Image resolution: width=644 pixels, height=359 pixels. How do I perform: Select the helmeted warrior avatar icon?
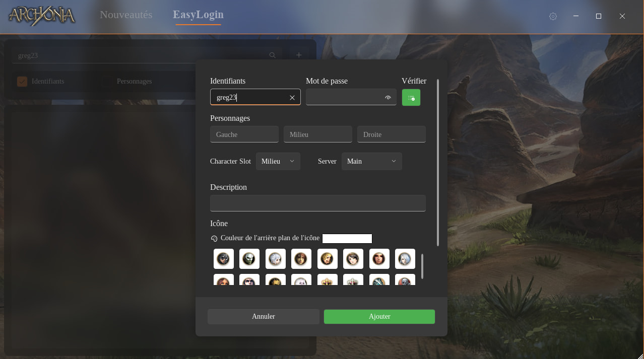(x=224, y=259)
